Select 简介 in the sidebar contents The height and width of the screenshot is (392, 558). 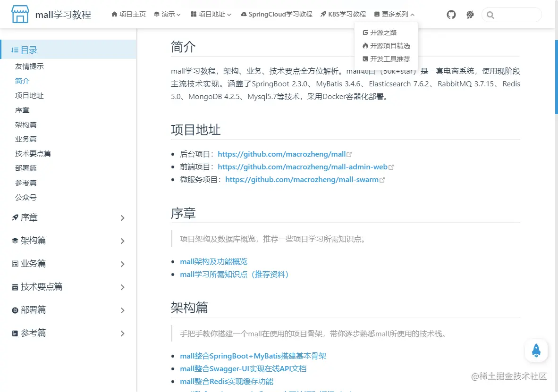pos(22,81)
